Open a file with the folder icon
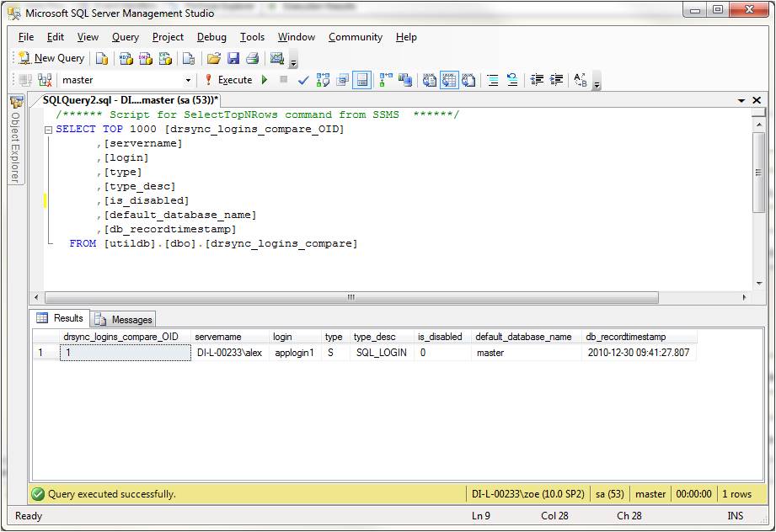This screenshot has width=776, height=532. tap(214, 58)
